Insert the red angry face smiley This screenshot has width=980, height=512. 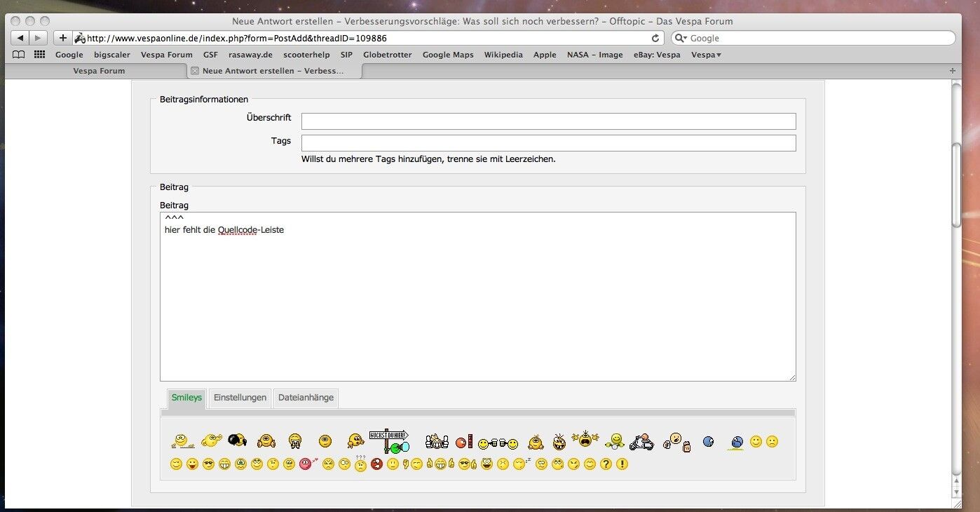tap(376, 464)
